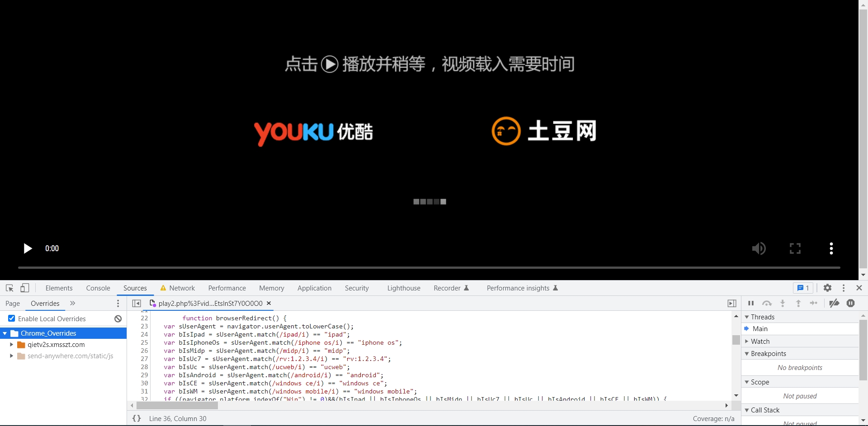Switch to the Console tab
This screenshot has height=426, width=868.
98,288
